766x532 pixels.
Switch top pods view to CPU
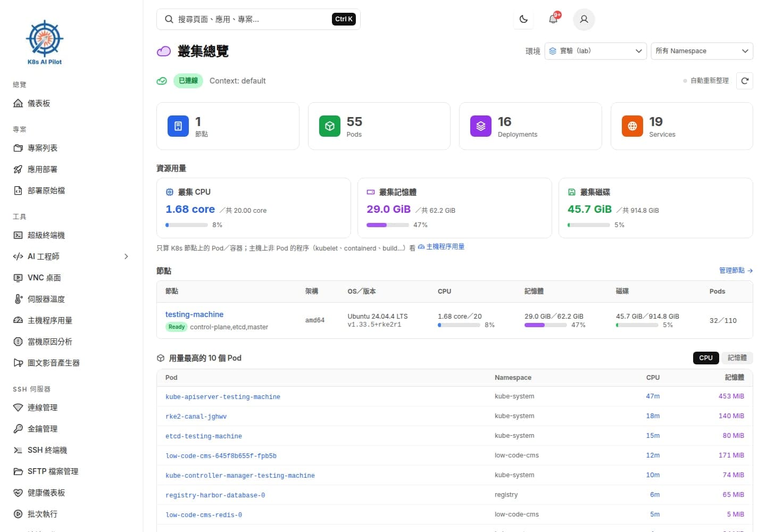(706, 358)
